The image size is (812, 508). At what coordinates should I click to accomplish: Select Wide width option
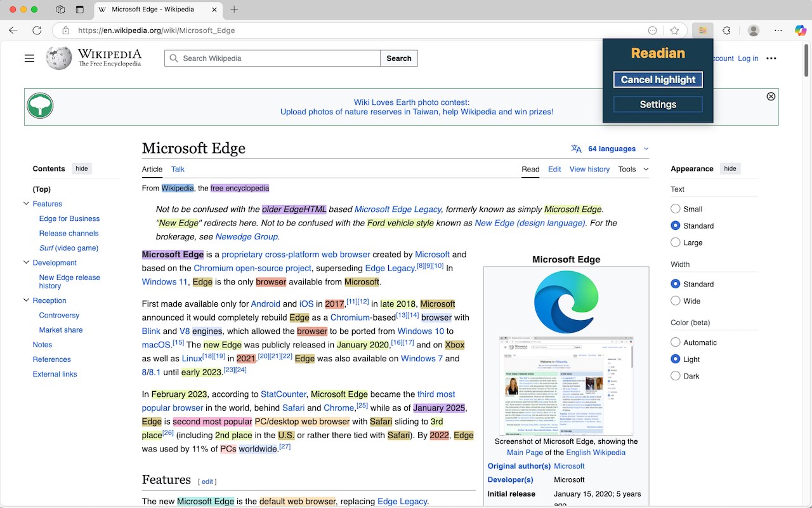coord(676,301)
